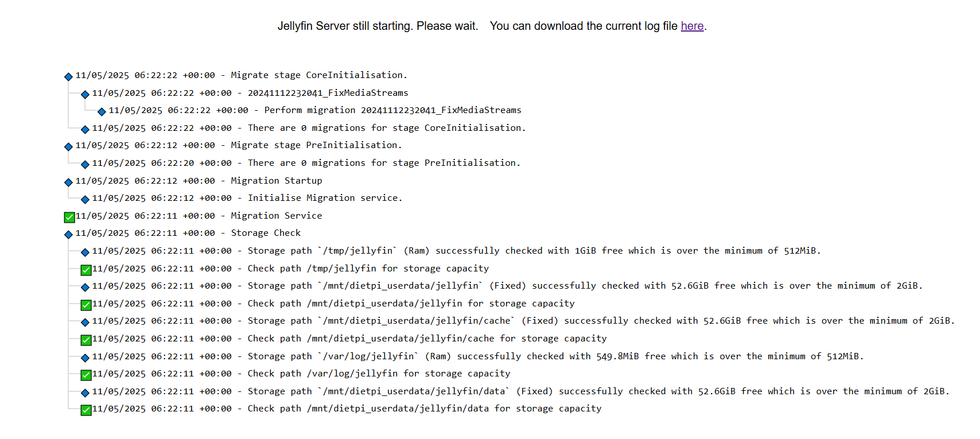Click the diamond icon beside 'Migrate stage PreInitialisation'
This screenshot has height=439, width=980.
68,147
